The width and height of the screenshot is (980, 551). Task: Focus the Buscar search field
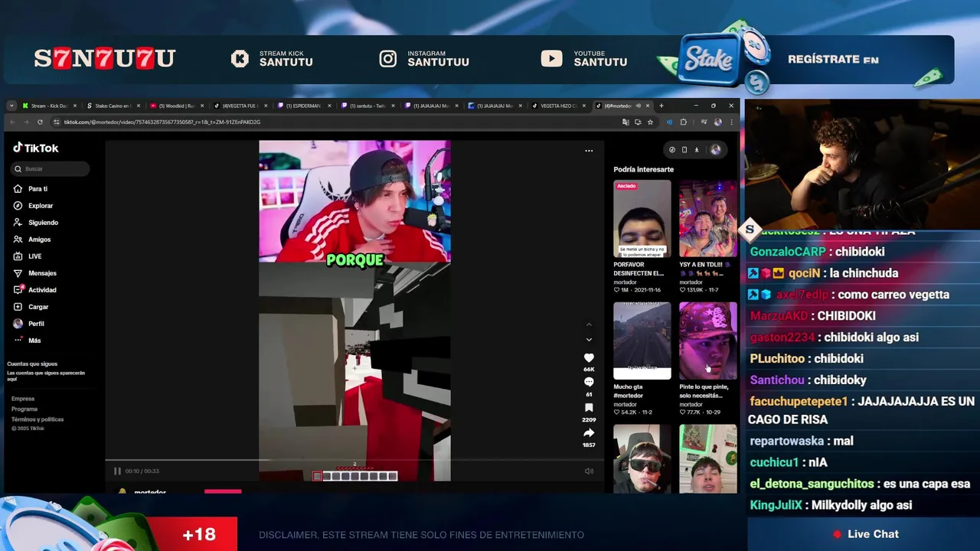pyautogui.click(x=51, y=168)
